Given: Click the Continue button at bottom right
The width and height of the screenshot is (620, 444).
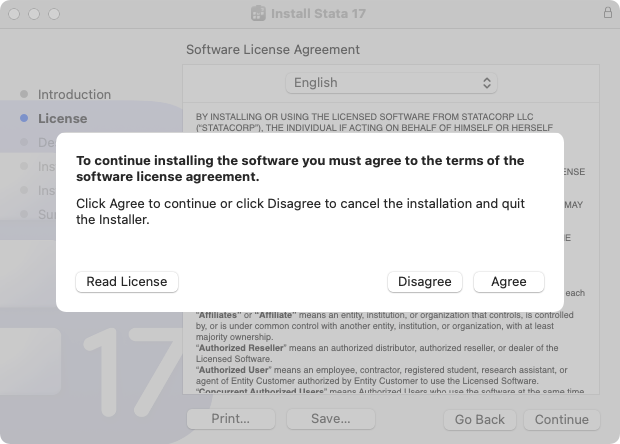Looking at the screenshot, I should pos(561,419).
